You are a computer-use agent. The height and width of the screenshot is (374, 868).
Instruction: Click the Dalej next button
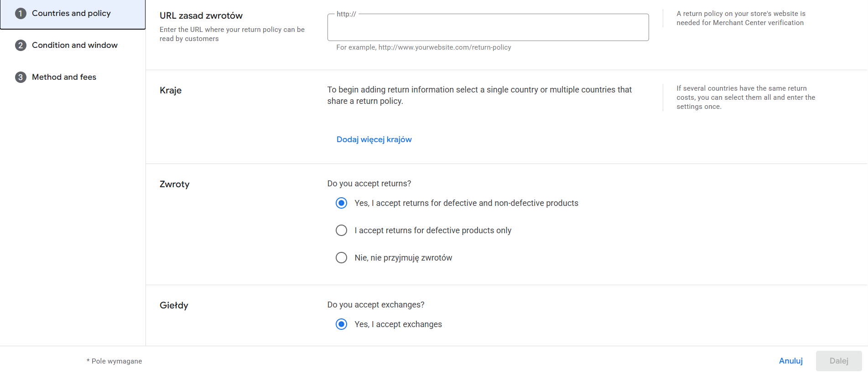click(839, 361)
